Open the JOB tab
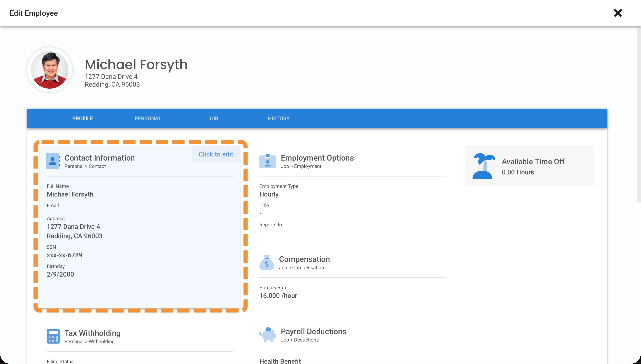Image resolution: width=641 pixels, height=364 pixels. [213, 118]
